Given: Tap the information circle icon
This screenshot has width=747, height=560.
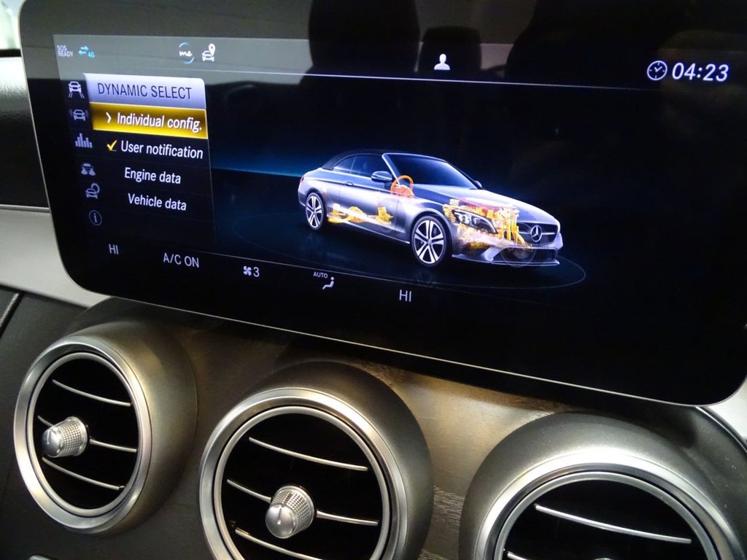Looking at the screenshot, I should [96, 218].
